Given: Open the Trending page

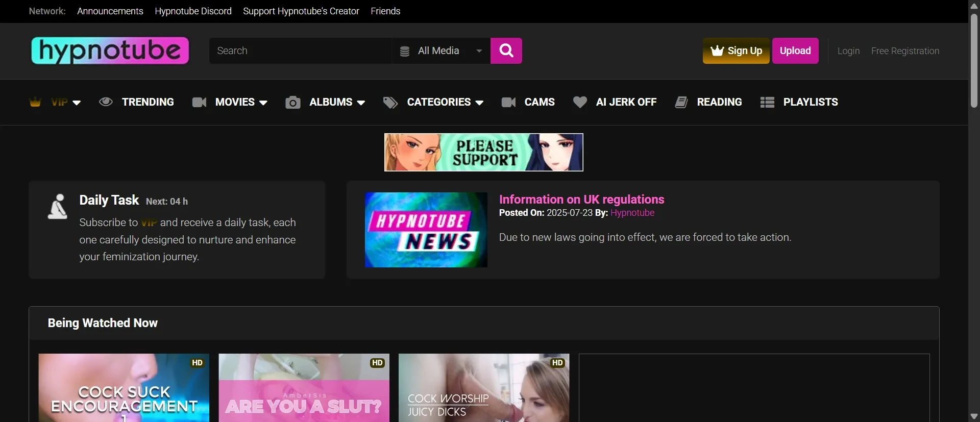Looking at the screenshot, I should tap(148, 102).
